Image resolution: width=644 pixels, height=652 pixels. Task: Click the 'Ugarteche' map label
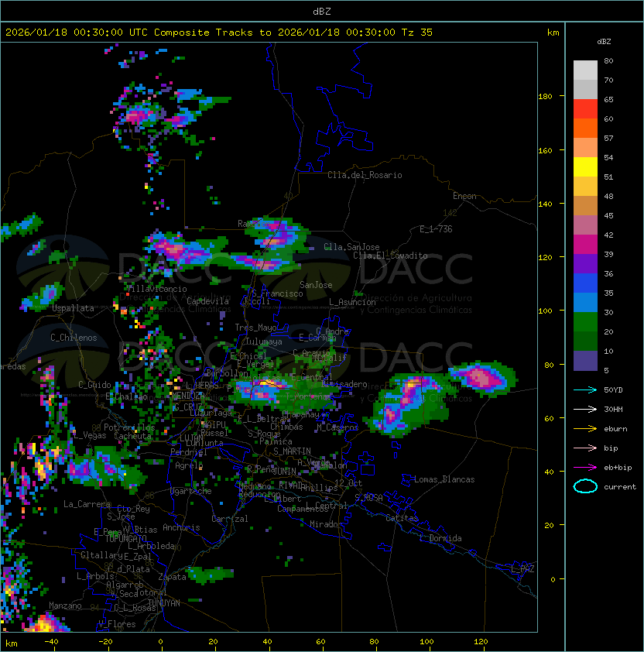point(191,492)
